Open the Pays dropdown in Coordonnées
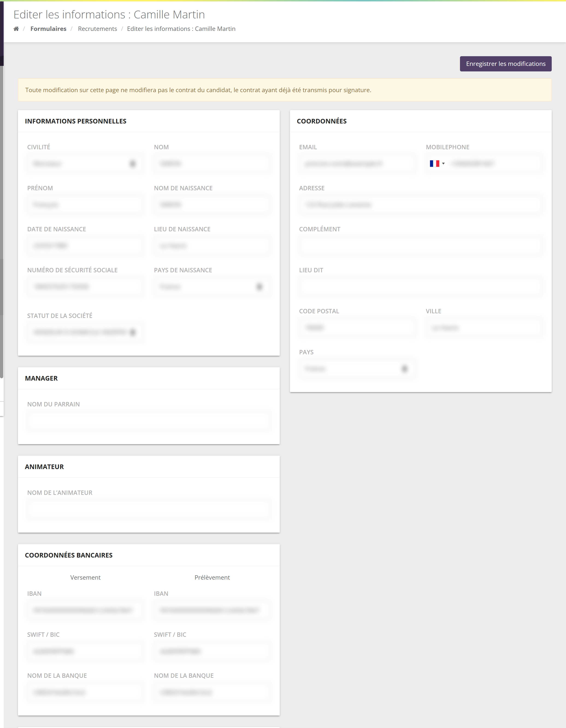Screen dimensions: 566x728 [357, 369]
